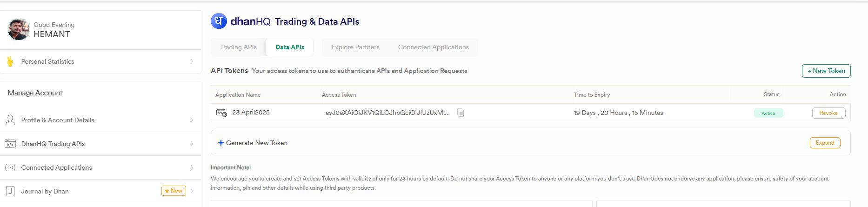
Task: Click the plus icon beside Generate New Token
Action: pyautogui.click(x=221, y=143)
